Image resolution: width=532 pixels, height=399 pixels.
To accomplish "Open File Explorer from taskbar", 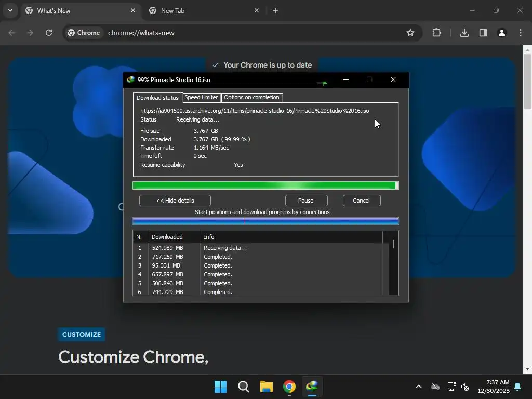I will tap(267, 387).
